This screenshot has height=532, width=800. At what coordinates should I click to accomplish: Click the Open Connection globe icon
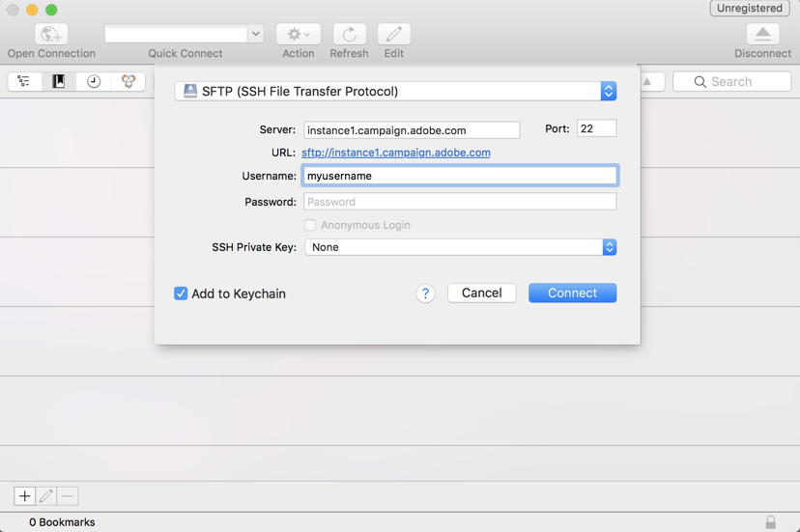pyautogui.click(x=51, y=34)
